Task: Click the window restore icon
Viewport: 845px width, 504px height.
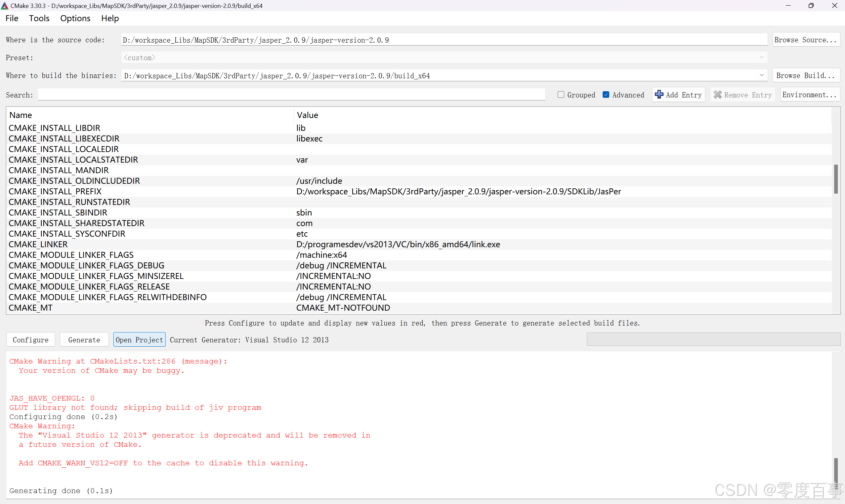Action: [811, 5]
